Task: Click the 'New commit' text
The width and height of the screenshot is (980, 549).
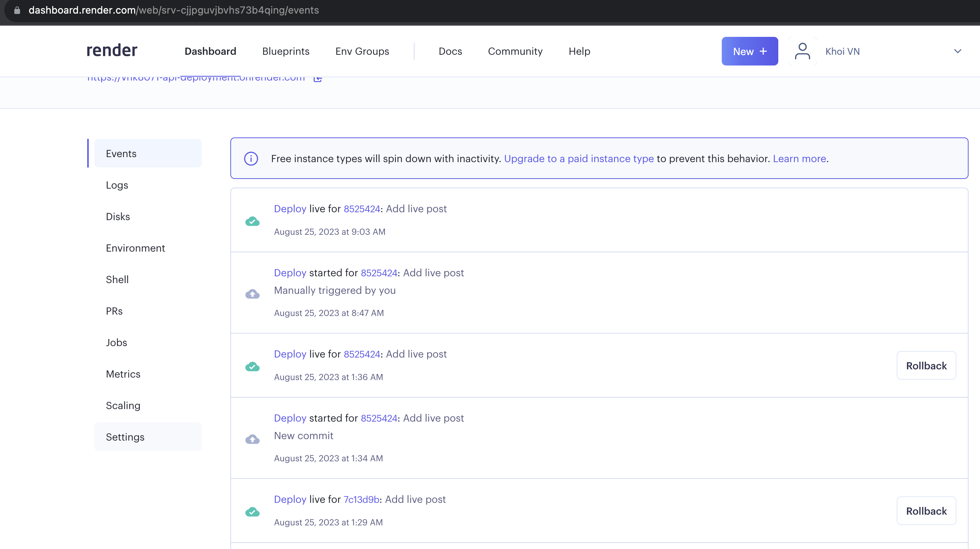Action: point(304,435)
